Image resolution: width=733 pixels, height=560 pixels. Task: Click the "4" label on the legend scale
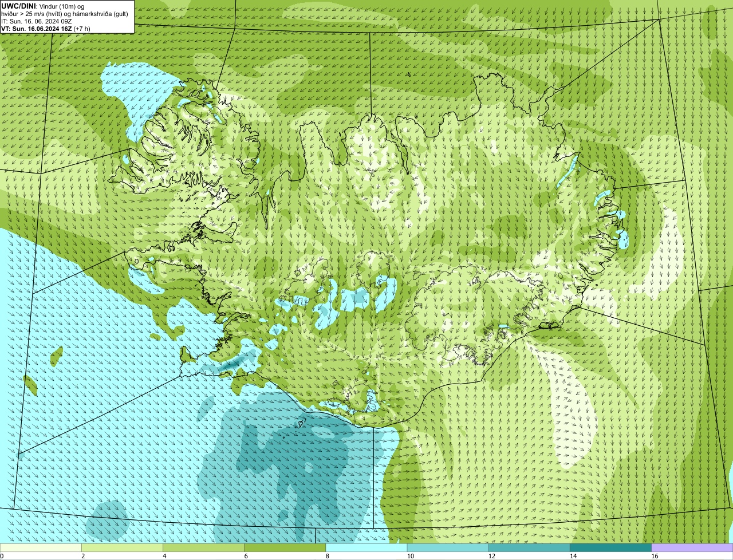tap(164, 556)
